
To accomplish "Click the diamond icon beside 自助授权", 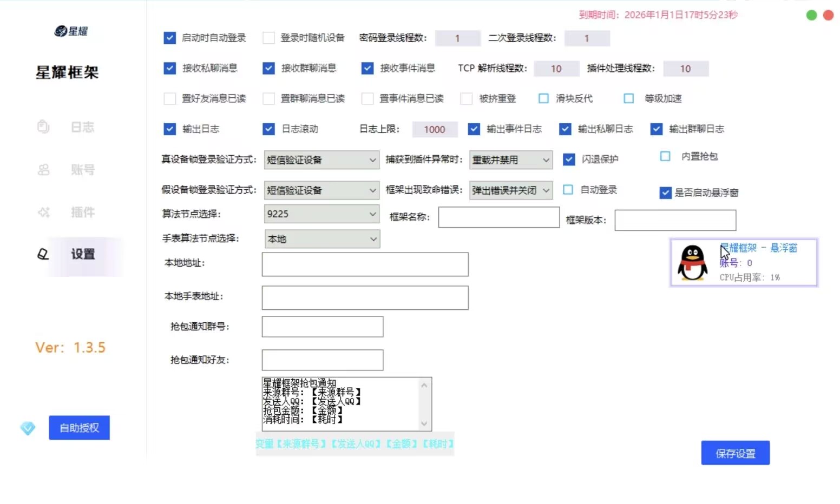I will (x=28, y=428).
